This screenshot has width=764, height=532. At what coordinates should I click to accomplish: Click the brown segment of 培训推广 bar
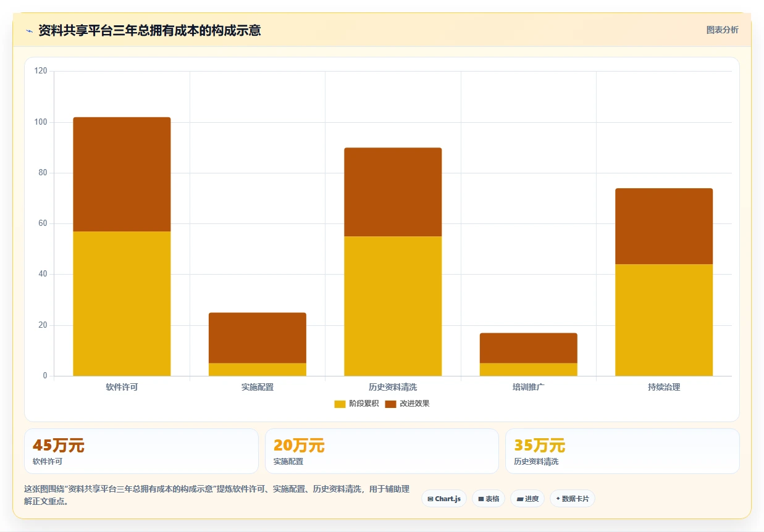[x=529, y=348]
